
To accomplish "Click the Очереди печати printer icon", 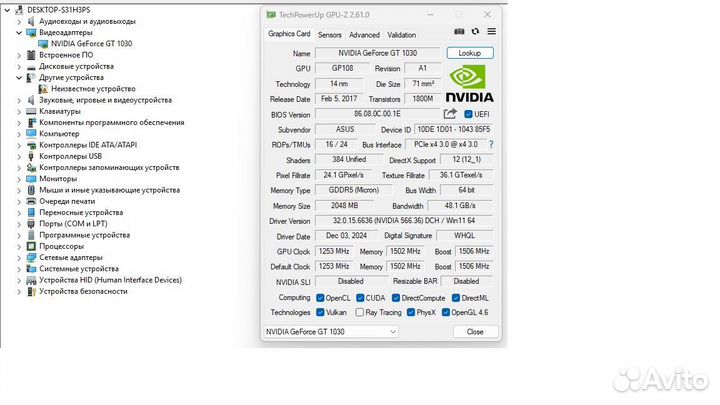I will coord(31,201).
